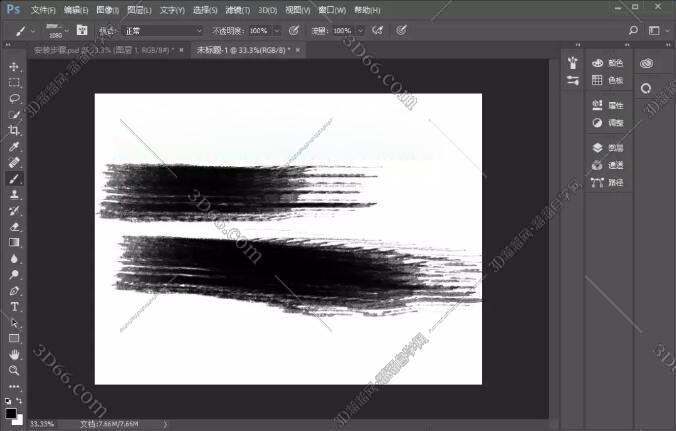Viewport: 676px width, 431px height.
Task: Enable airbrush-style build-up button
Action: (375, 31)
